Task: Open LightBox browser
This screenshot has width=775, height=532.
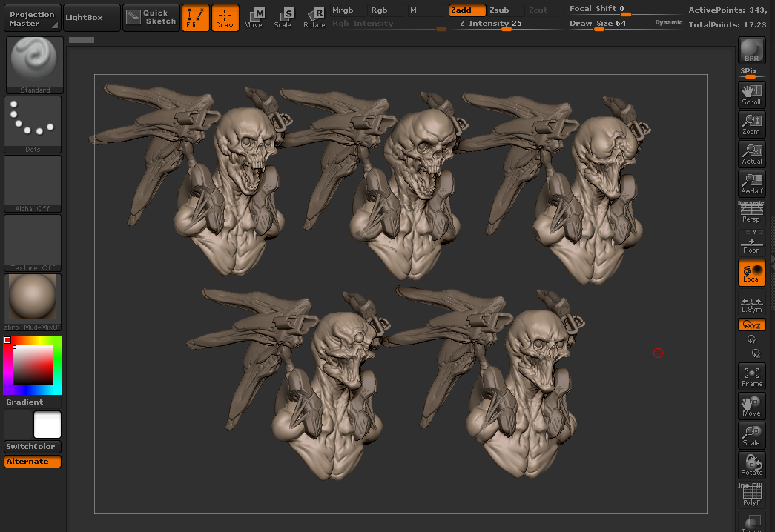Action: pyautogui.click(x=92, y=19)
